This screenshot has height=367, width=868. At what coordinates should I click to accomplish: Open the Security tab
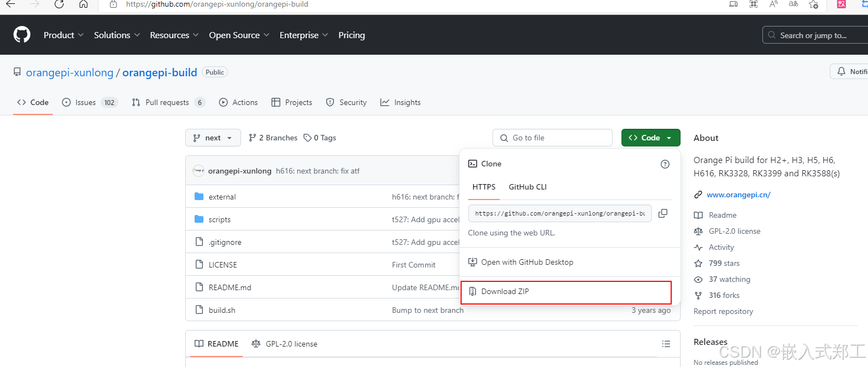coord(347,102)
